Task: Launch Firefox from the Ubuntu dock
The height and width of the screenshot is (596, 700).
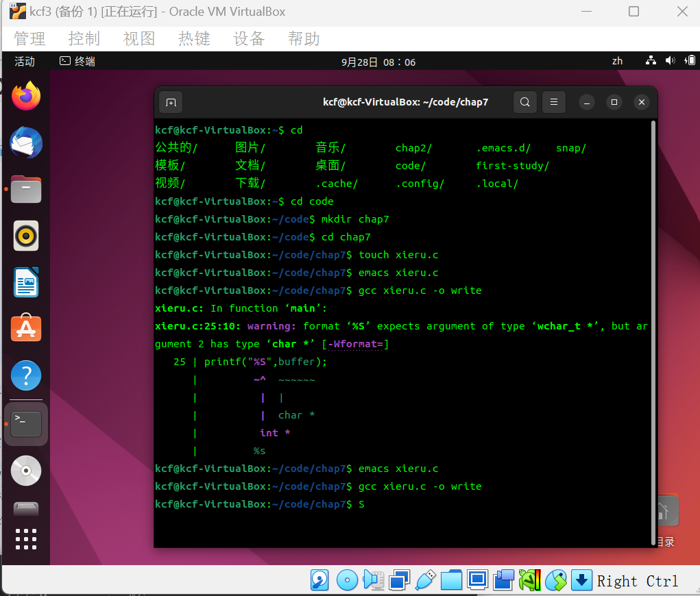Action: tap(26, 97)
